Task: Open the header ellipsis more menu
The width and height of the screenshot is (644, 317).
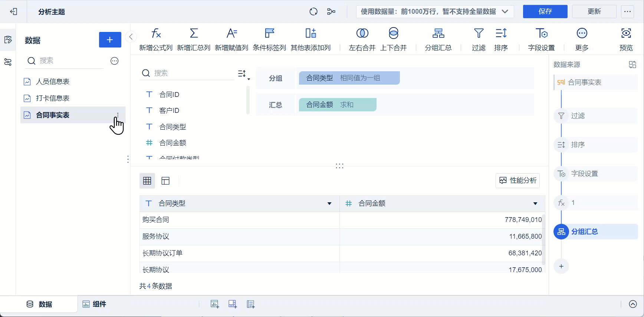Action: (628, 12)
